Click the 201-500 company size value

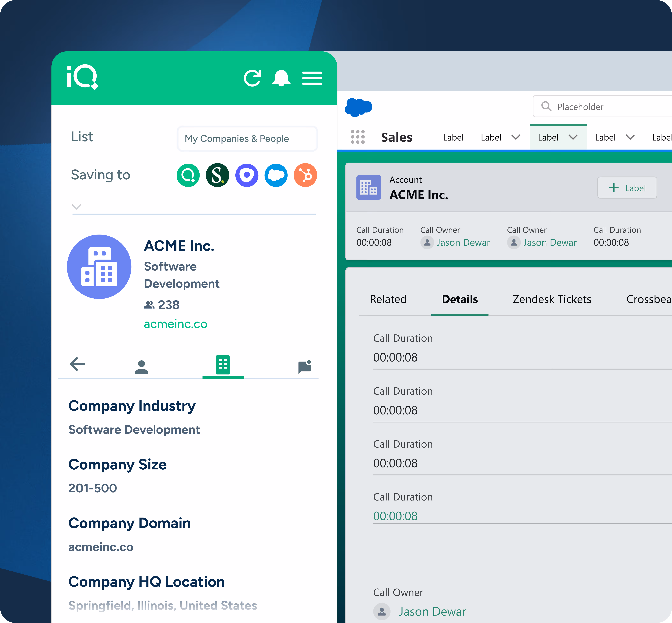(93, 488)
